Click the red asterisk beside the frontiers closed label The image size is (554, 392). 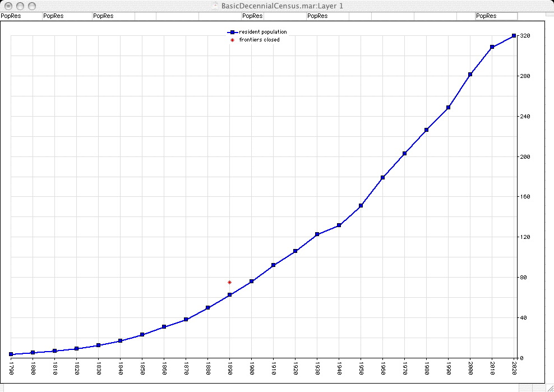point(231,40)
